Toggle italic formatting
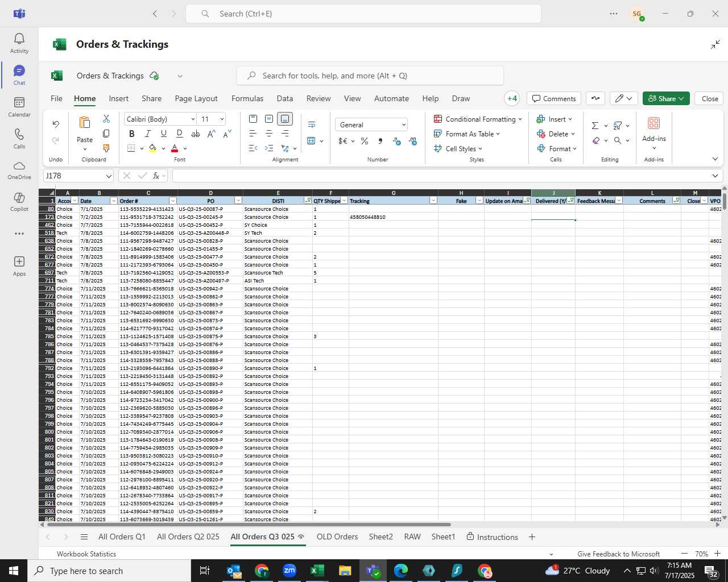728x582 pixels. [148, 134]
